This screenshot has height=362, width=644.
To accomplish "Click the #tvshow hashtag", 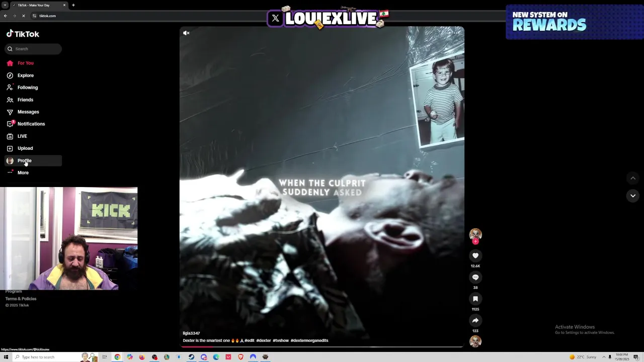I will coord(281,340).
